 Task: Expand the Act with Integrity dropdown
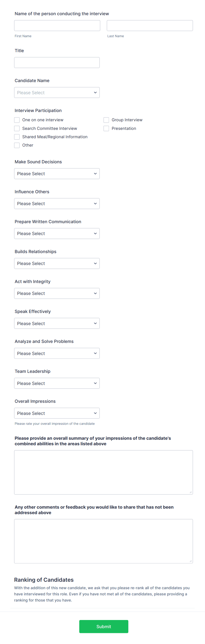(x=57, y=293)
